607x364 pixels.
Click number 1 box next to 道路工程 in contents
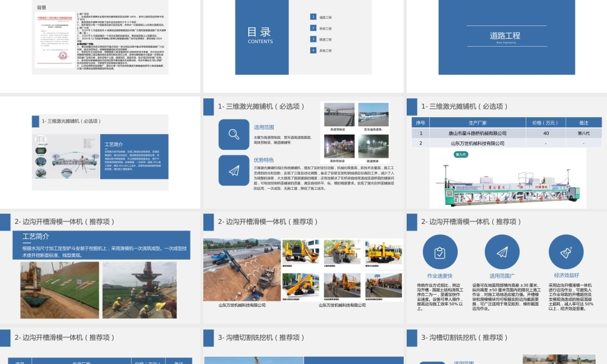coord(313,16)
